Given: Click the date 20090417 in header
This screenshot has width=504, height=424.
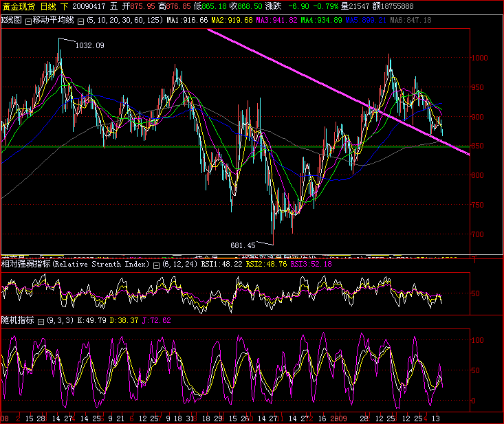Looking at the screenshot, I should [x=89, y=6].
